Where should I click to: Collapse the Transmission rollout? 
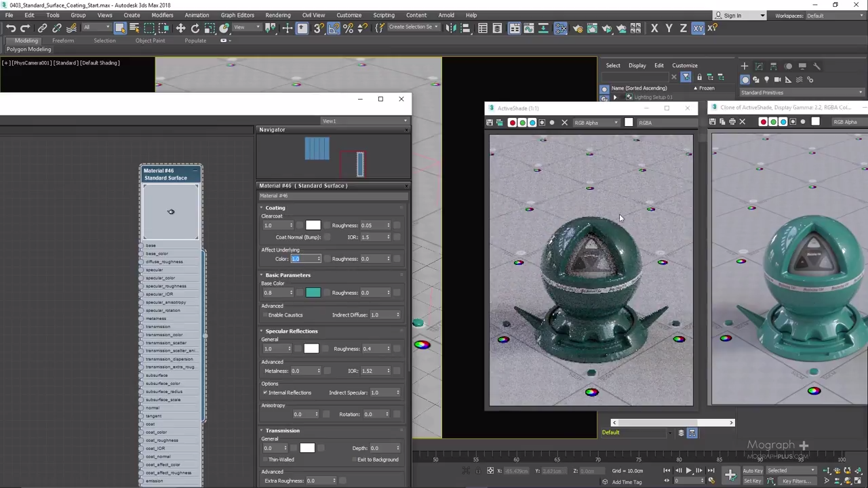[x=262, y=430]
